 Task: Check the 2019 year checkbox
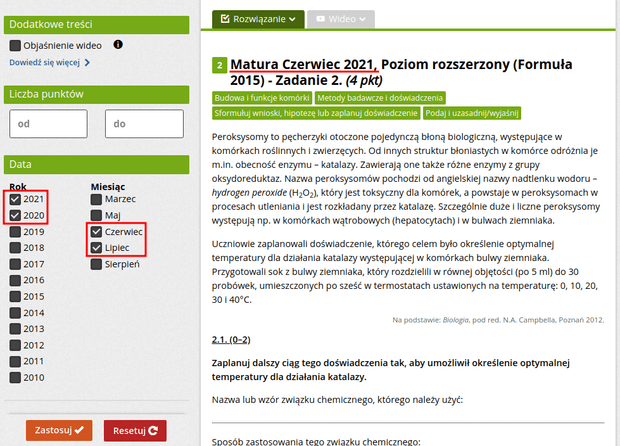tap(15, 232)
